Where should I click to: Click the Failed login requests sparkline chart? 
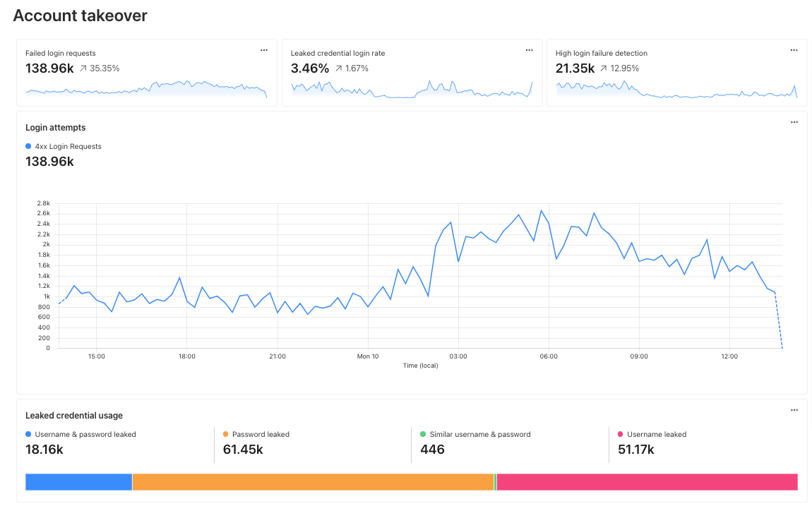click(x=146, y=89)
